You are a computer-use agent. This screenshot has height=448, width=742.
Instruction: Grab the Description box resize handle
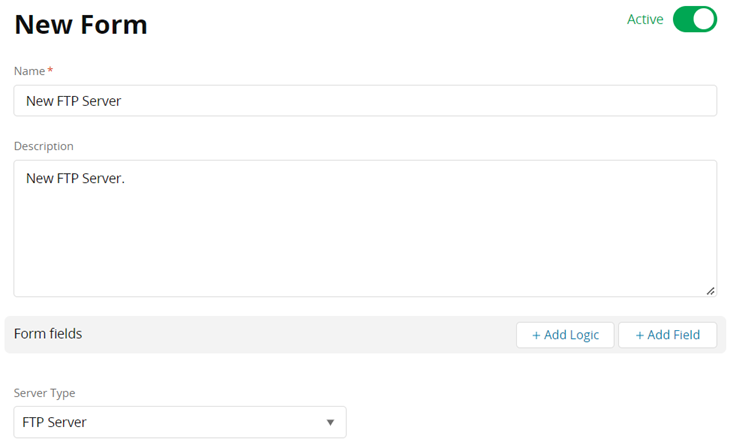(x=710, y=290)
